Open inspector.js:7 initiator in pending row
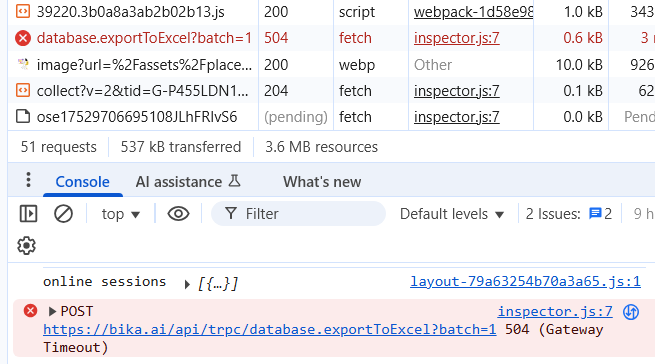The height and width of the screenshot is (364, 655). 456,117
